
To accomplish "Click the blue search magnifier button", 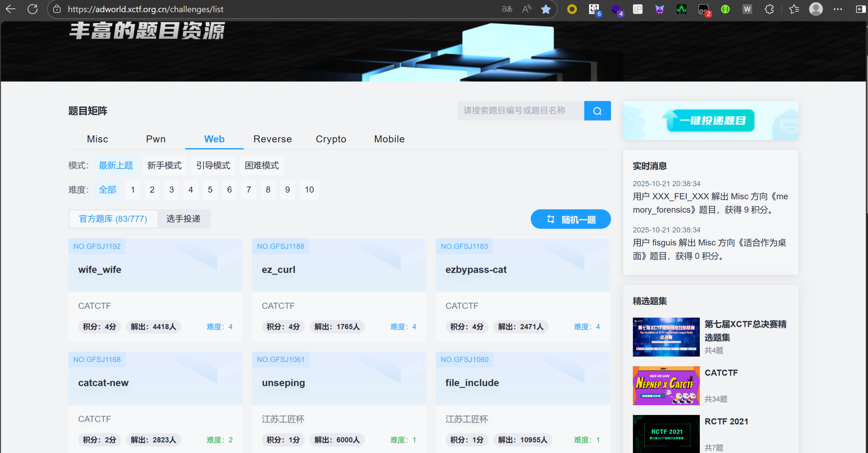I will (597, 111).
